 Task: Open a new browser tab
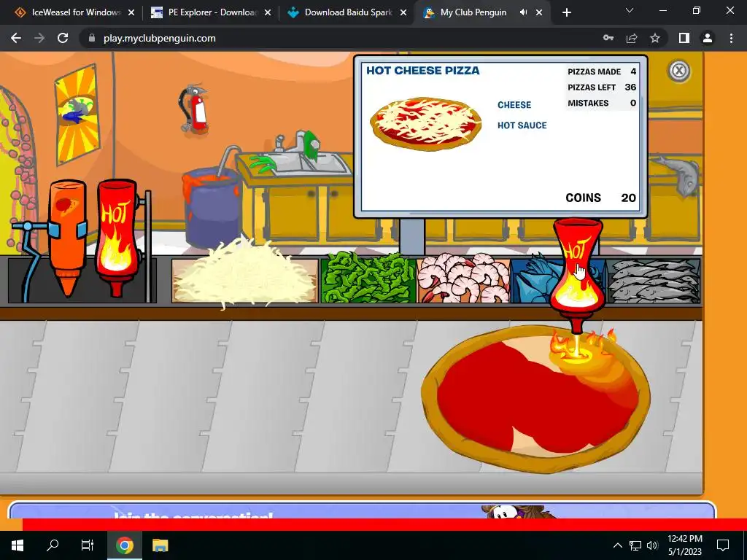566,13
